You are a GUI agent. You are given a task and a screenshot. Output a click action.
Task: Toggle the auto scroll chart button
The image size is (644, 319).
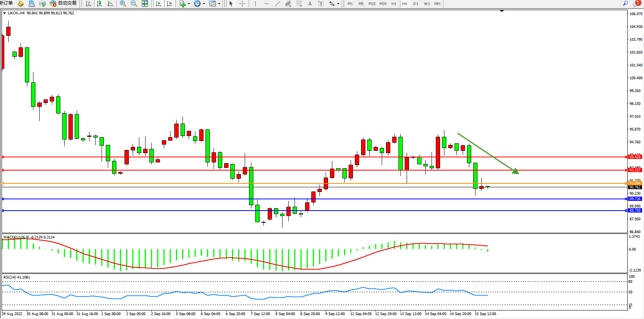(x=158, y=3)
